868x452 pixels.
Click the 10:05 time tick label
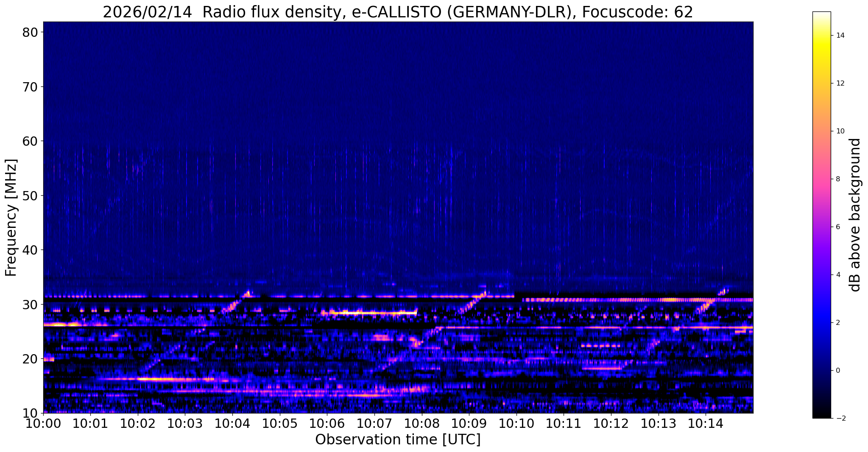(x=280, y=424)
